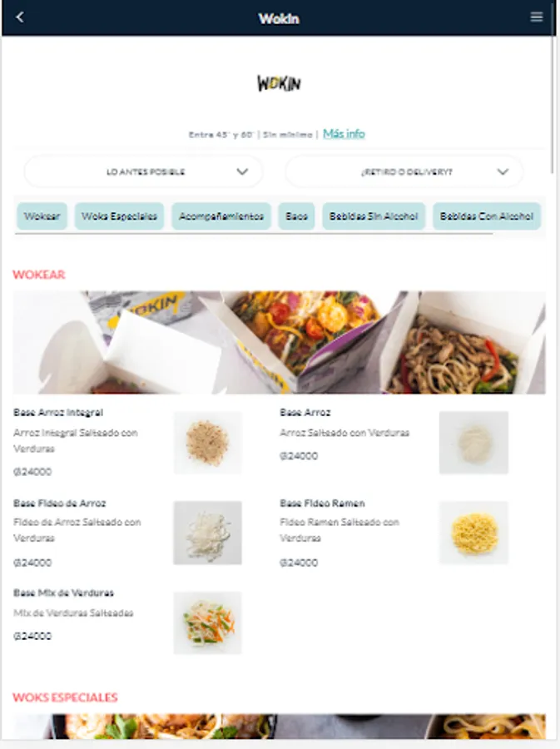The height and width of the screenshot is (749, 560).
Task: Click the WokIn logo
Action: (x=279, y=83)
